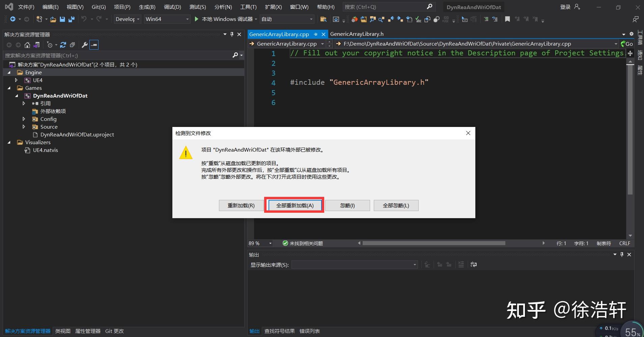Select DynReaAndWriOfDat.uproject file
Viewport: 644px width, 337px height.
77,134
